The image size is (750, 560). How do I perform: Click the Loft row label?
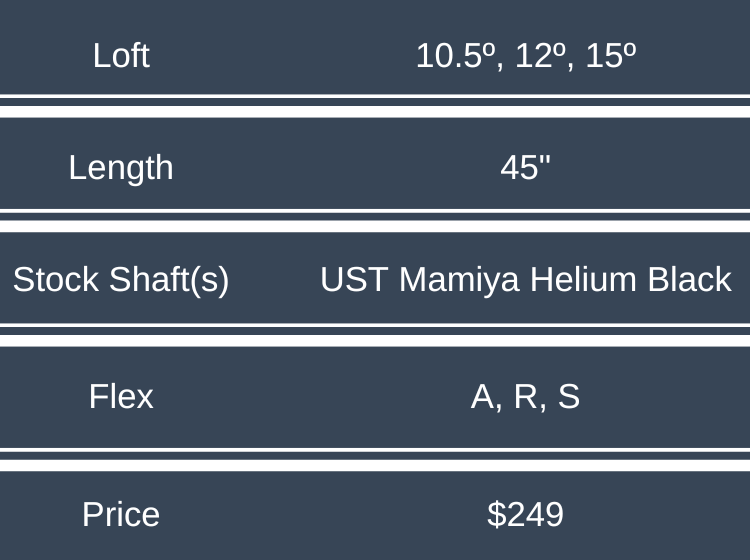[x=121, y=55]
